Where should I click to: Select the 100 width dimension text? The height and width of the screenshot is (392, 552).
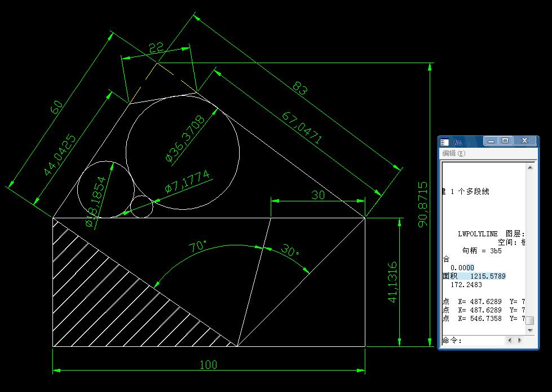point(208,364)
